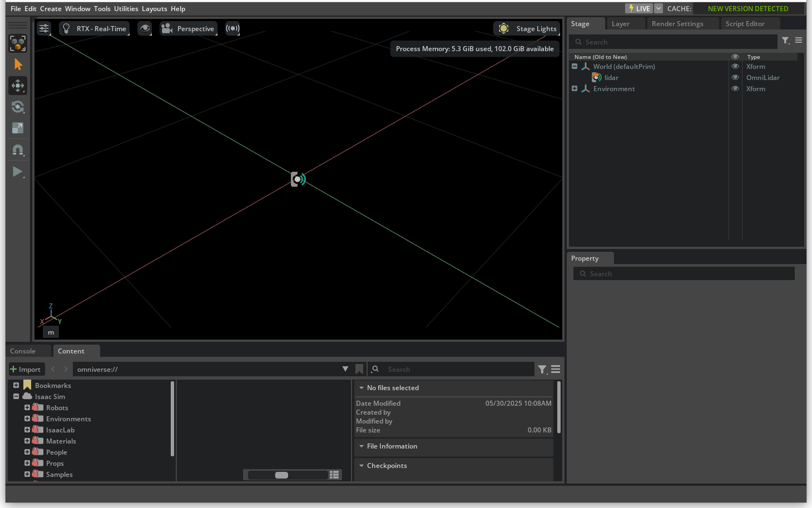Click the Import button

click(x=26, y=369)
